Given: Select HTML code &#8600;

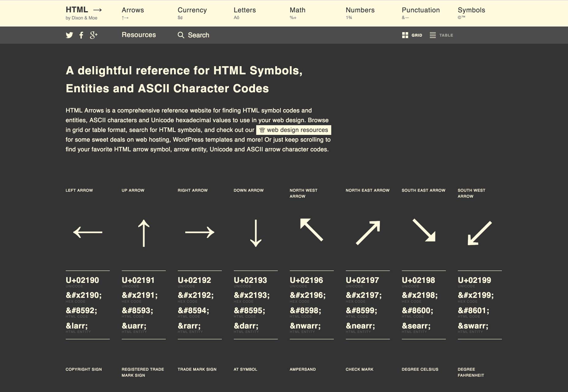Looking at the screenshot, I should pos(417,310).
